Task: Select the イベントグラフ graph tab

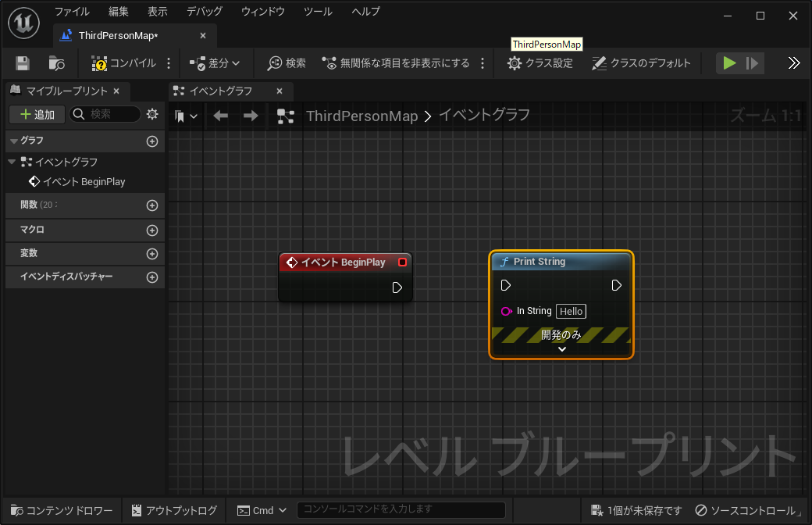Action: pos(221,91)
